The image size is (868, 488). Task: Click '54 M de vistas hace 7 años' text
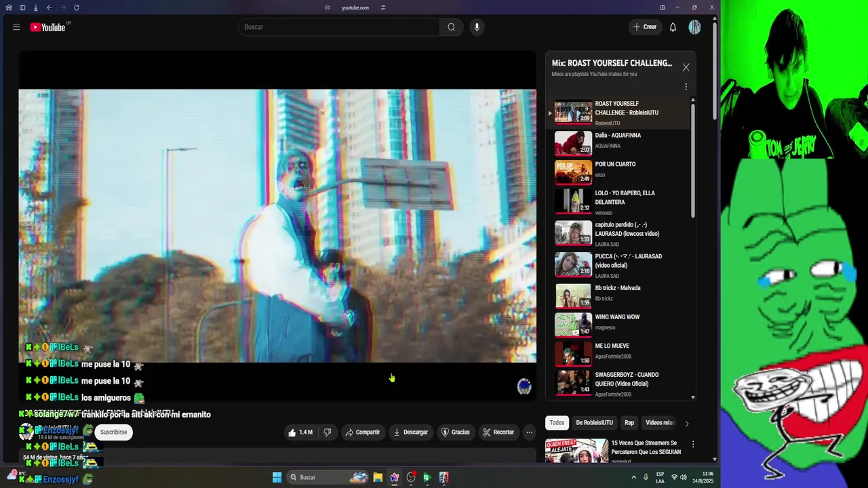54,457
